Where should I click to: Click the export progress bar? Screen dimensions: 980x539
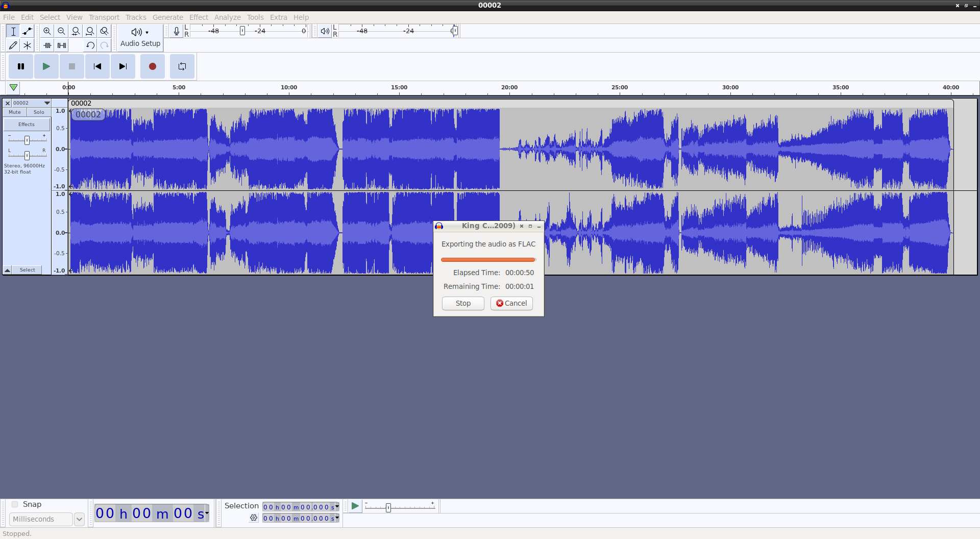(488, 260)
